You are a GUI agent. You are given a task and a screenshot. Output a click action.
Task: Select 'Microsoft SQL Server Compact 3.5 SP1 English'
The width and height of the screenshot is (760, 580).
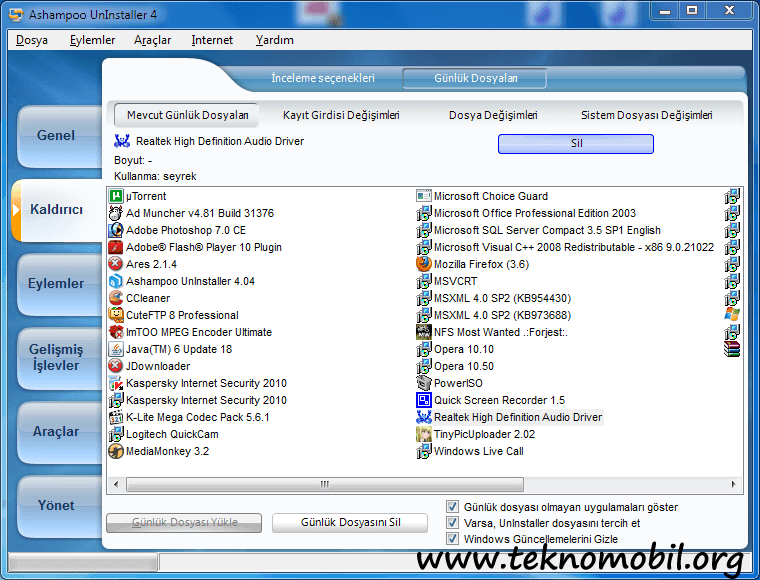[539, 230]
